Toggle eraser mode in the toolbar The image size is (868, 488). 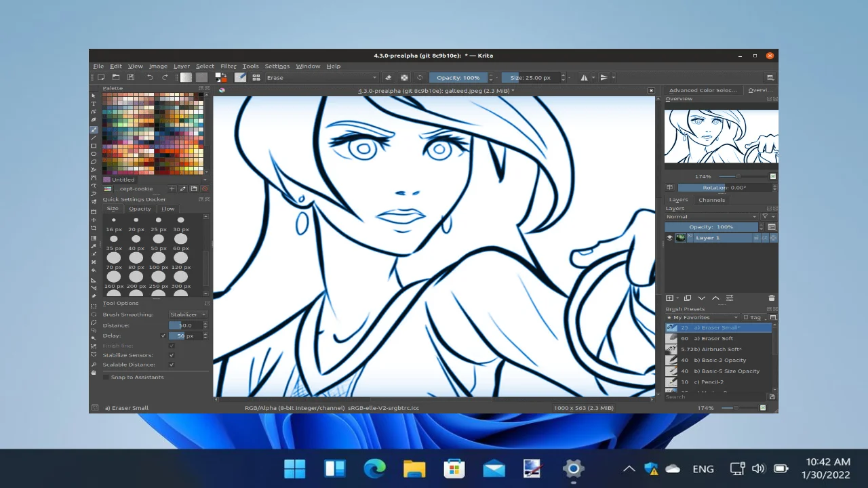tap(388, 77)
